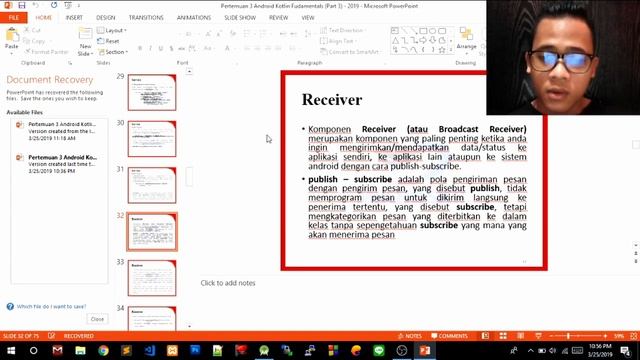
Task: Click the Cut command
Action: coord(32,30)
